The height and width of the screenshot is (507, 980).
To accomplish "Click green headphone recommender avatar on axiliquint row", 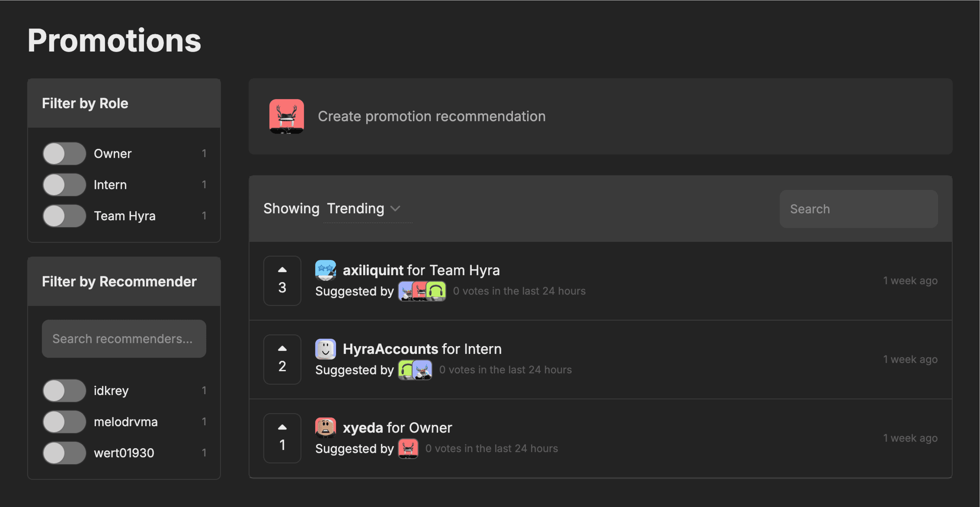I will [437, 291].
